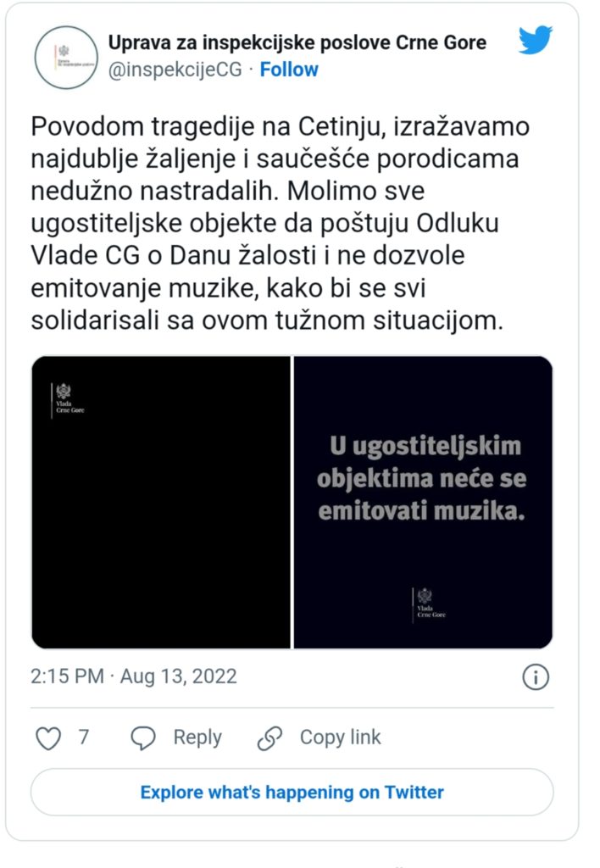Follow the @inspekcijeCG account
Image resolution: width=600 pixels, height=868 pixels.
289,70
